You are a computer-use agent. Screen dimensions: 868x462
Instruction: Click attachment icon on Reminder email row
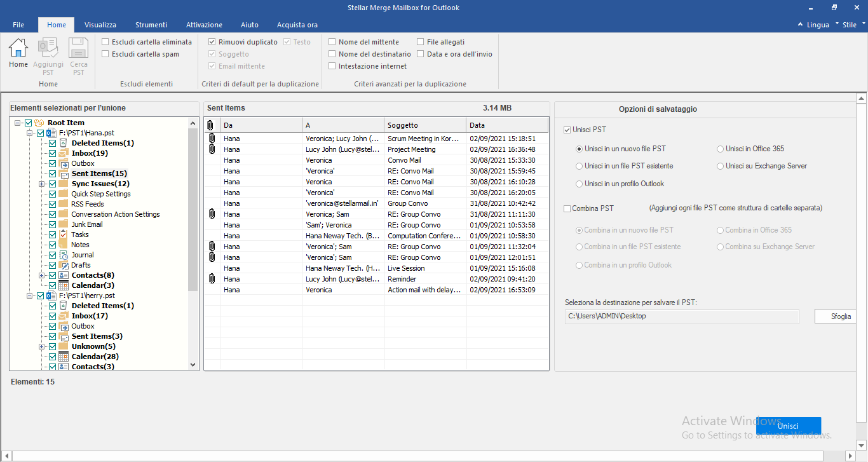[212, 279]
